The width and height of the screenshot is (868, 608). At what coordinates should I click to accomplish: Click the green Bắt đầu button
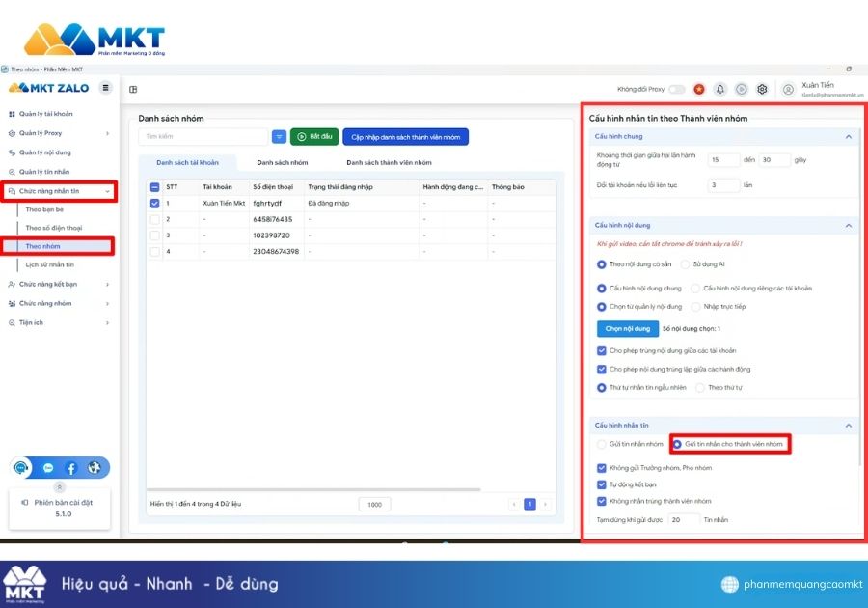(314, 137)
